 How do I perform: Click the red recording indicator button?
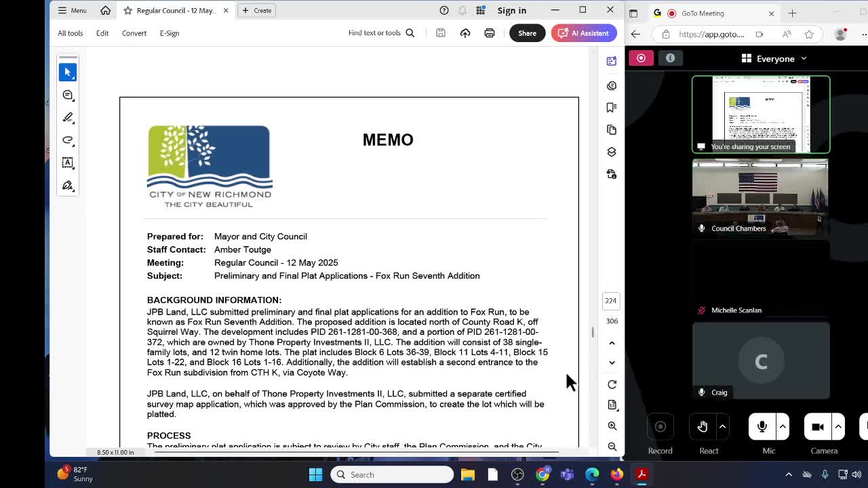tap(641, 58)
